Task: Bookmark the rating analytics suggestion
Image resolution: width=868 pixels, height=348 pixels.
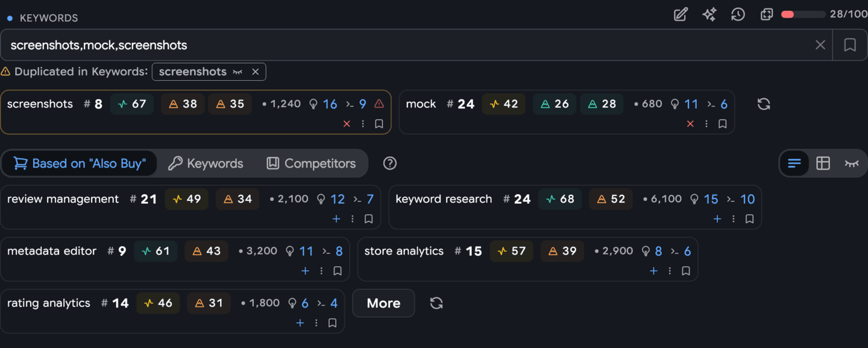Action: point(333,323)
